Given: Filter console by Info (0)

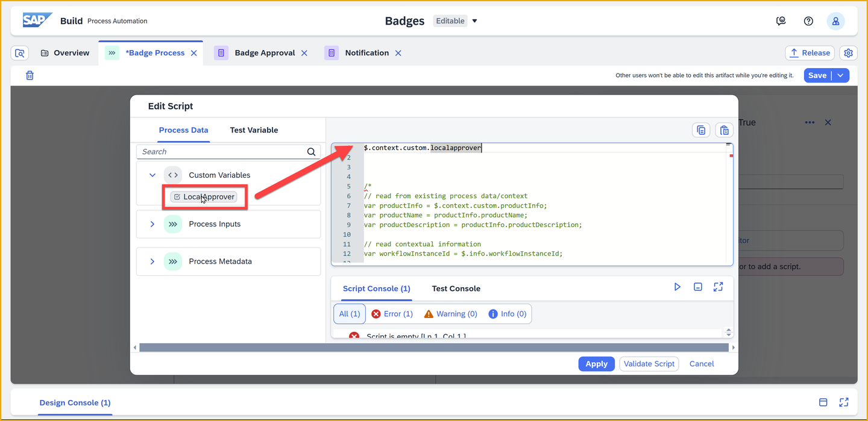Looking at the screenshot, I should pyautogui.click(x=507, y=314).
